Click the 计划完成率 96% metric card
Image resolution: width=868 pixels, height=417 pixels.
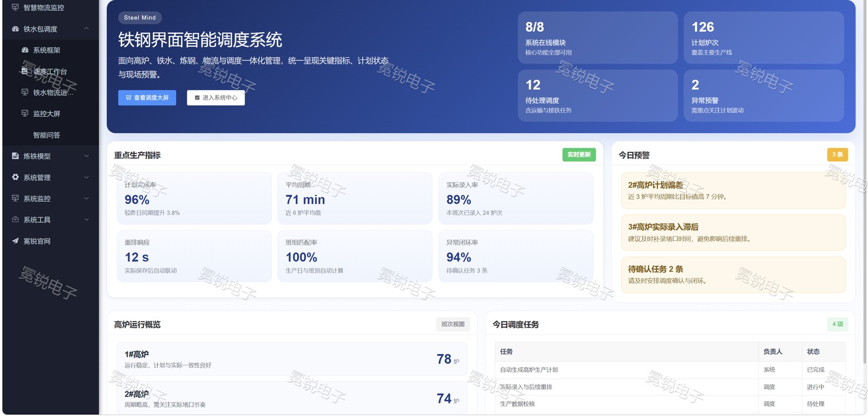click(194, 198)
